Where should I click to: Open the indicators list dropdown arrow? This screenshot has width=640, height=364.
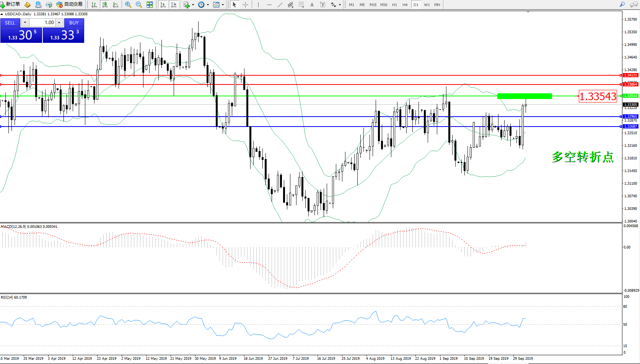[193, 5]
